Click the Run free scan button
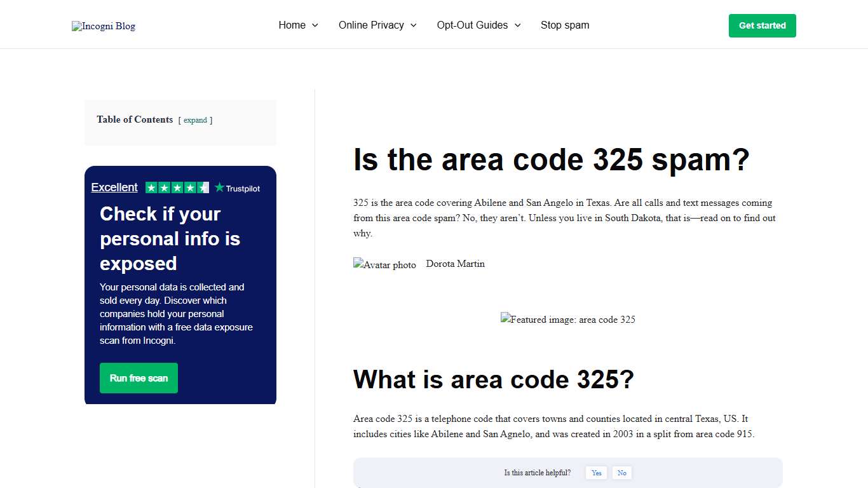 pos(139,377)
